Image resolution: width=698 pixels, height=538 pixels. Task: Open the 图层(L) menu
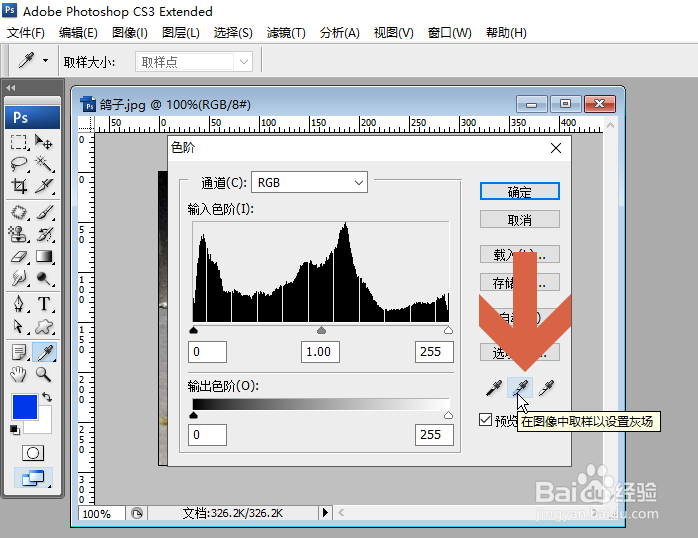point(180,33)
